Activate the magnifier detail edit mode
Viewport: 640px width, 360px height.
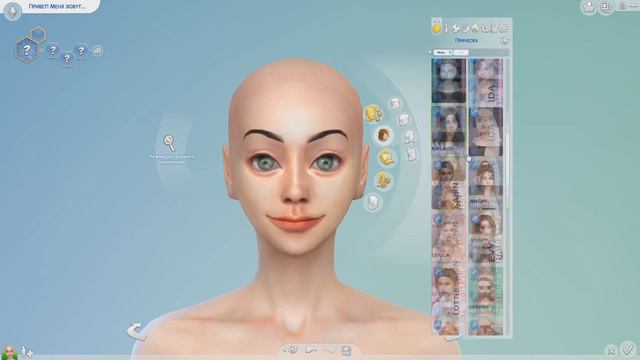[169, 143]
